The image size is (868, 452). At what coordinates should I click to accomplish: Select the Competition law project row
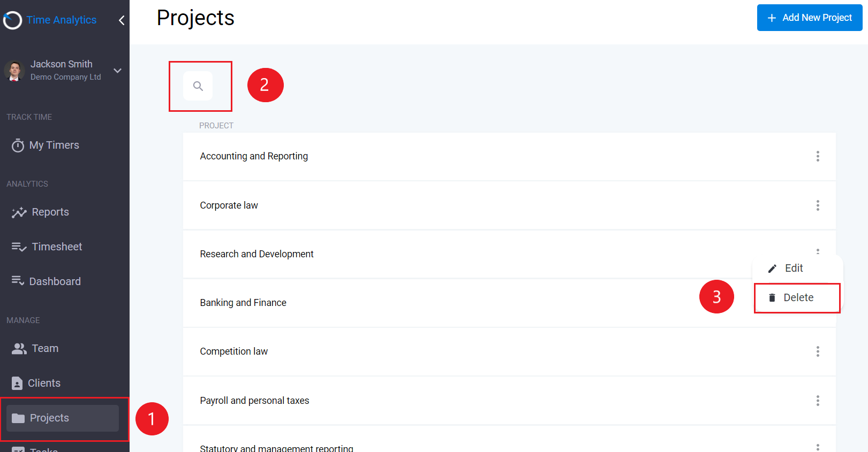click(x=509, y=351)
